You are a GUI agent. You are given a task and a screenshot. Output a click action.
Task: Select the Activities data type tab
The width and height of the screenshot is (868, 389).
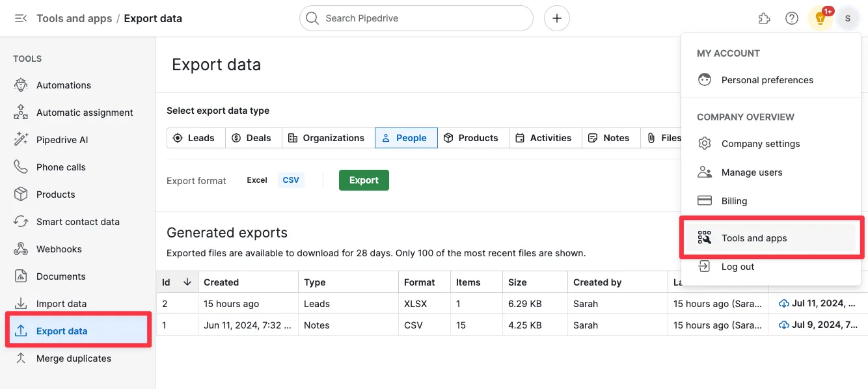(545, 138)
